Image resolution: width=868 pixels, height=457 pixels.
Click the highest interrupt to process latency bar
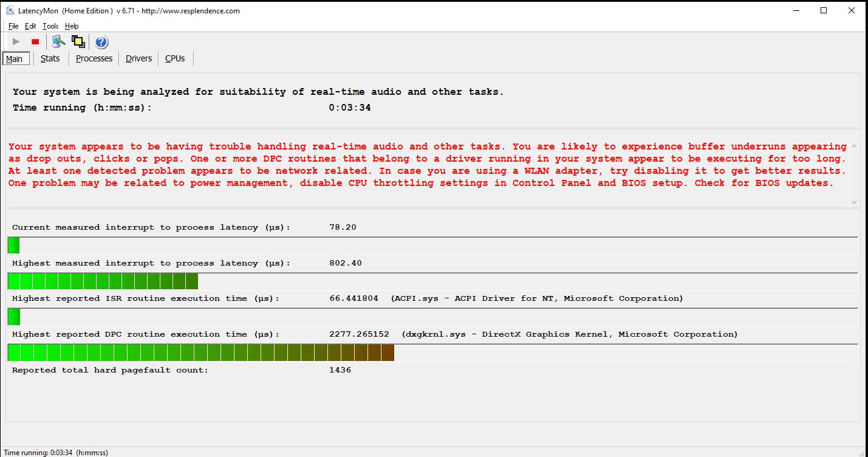point(432,281)
